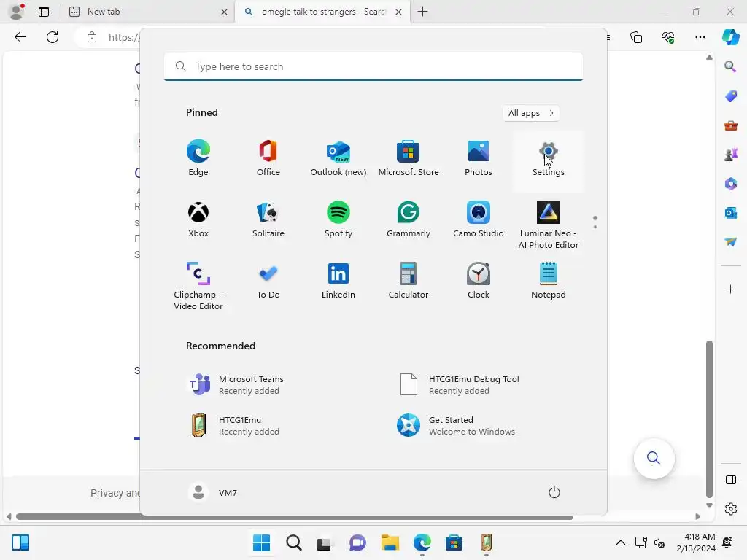Open the Edge profile avatar
Viewport: 747px width, 560px height.
(17, 12)
